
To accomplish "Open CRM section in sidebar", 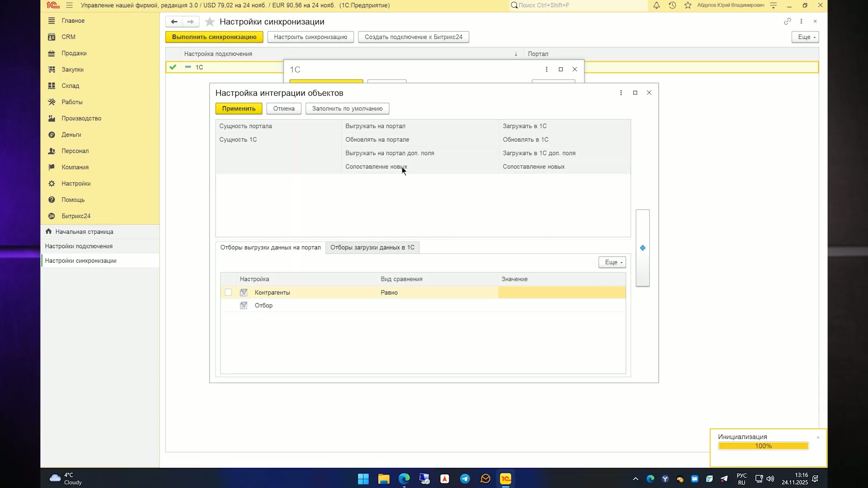I will click(68, 37).
